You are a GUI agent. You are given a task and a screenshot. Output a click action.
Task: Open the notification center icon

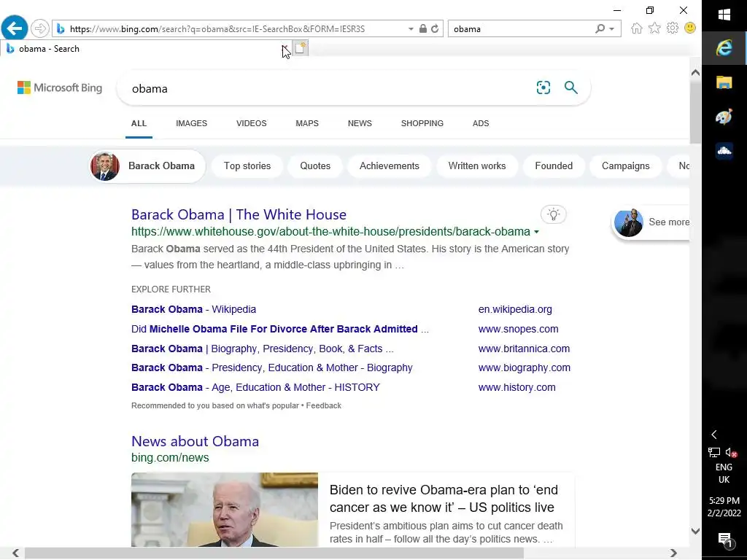(x=724, y=540)
